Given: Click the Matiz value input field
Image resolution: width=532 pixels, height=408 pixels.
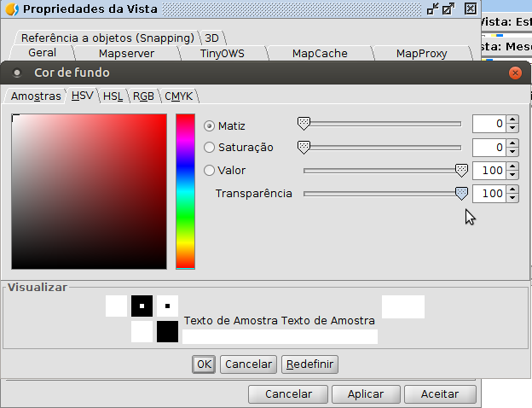Looking at the screenshot, I should pos(489,125).
